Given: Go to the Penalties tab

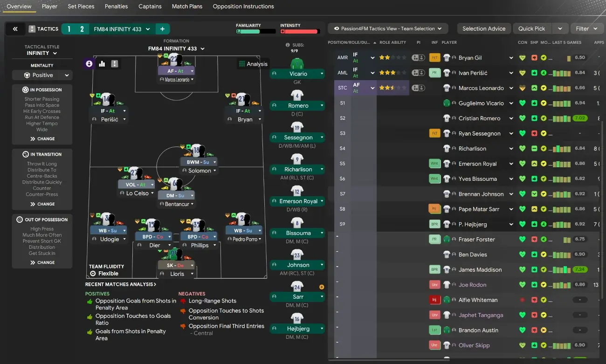Looking at the screenshot, I should point(116,7).
